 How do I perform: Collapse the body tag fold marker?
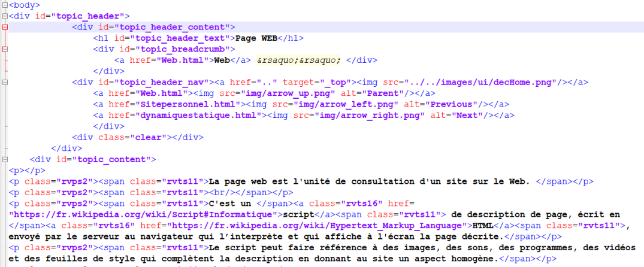click(x=4, y=5)
